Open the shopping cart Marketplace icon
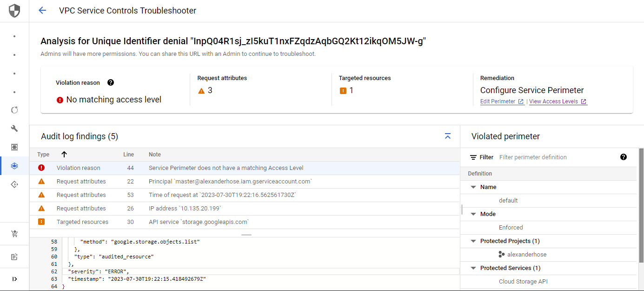The image size is (644, 291). 14,234
